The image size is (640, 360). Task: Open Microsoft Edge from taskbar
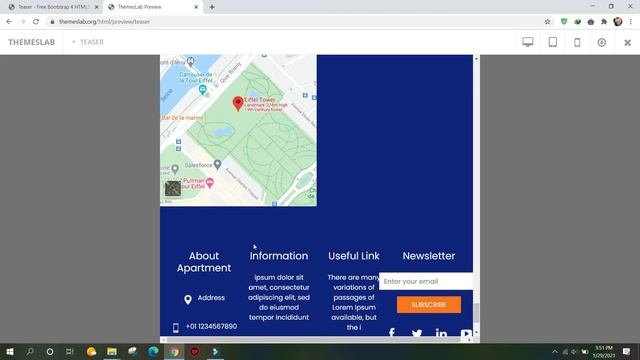coord(153,351)
